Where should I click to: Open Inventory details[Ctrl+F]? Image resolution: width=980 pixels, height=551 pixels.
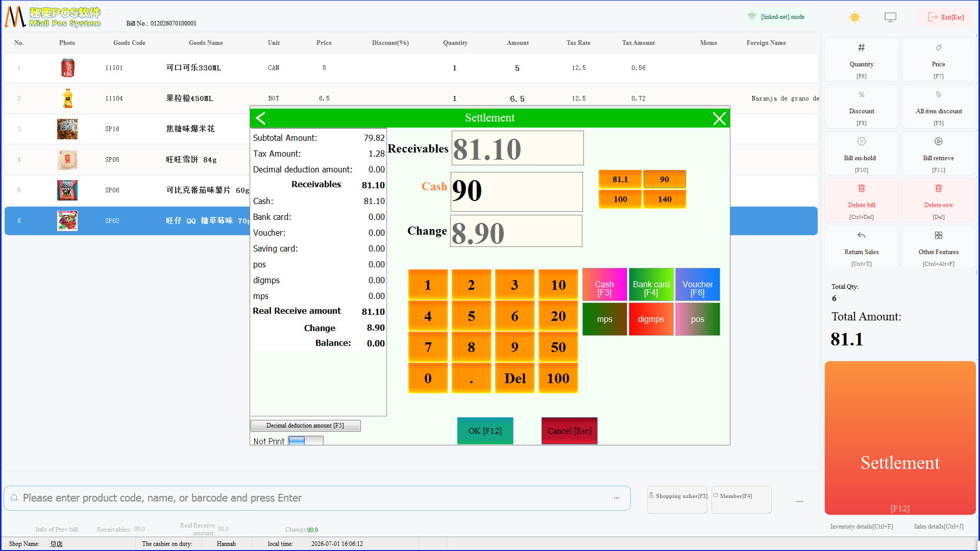861,527
